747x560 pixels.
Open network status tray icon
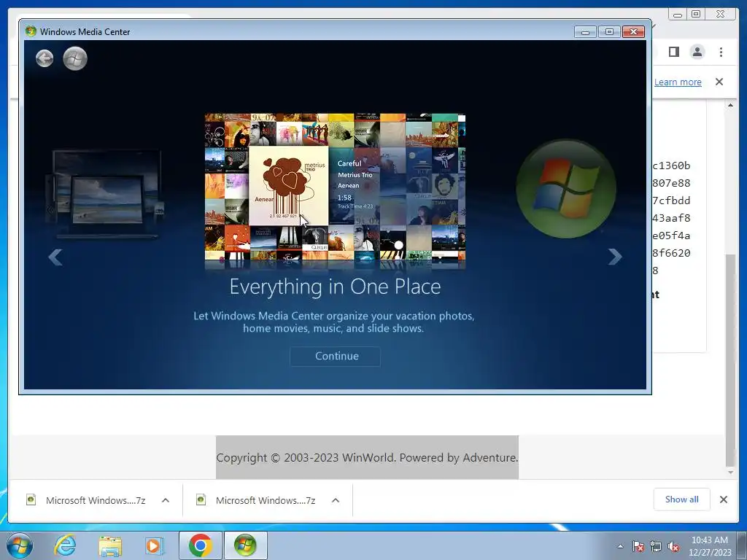656,546
